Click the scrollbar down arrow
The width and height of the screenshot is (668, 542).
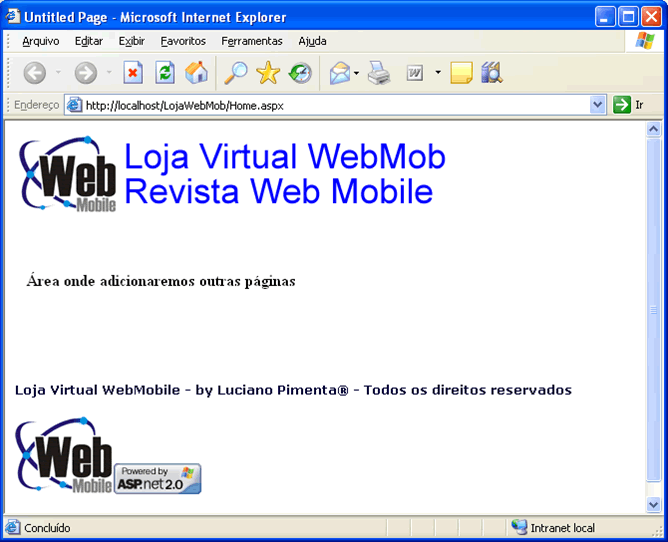(654, 505)
